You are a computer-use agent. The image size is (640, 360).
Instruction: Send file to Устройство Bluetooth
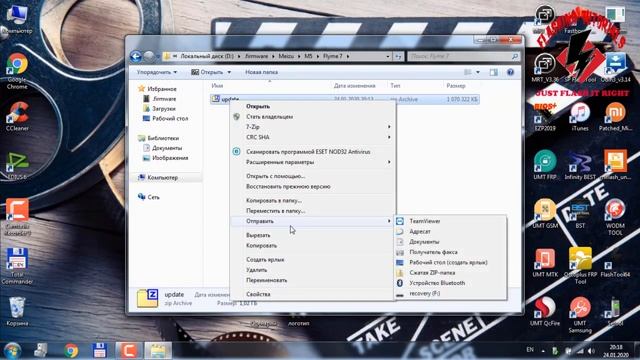(x=450, y=283)
